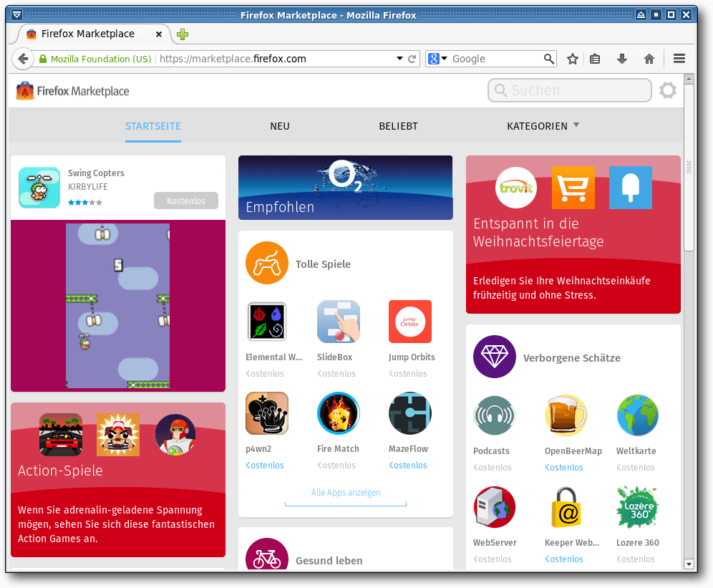Click the helmeted racer game icon
The image size is (713, 588).
pos(175,435)
